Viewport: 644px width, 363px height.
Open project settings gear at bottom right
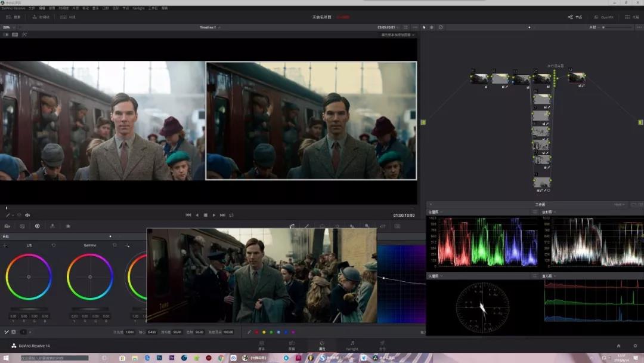pyautogui.click(x=636, y=346)
